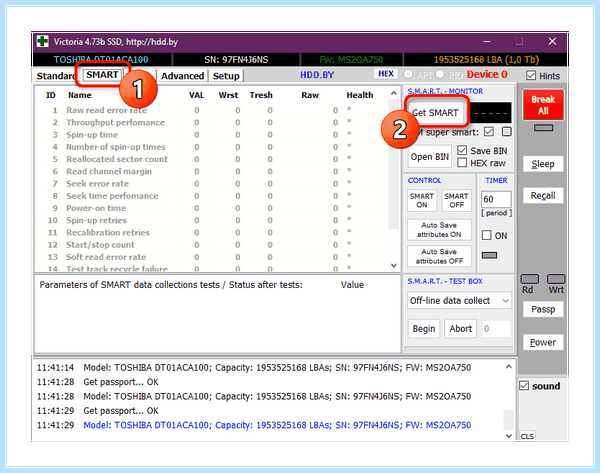Click the CLS clear log button
The height and width of the screenshot is (473, 600).
(x=527, y=436)
